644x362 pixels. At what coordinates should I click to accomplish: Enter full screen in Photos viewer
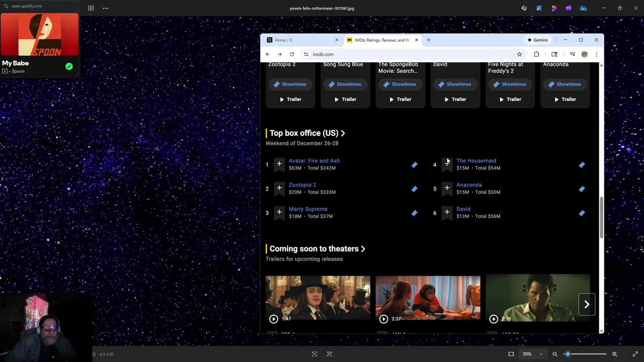click(635, 354)
